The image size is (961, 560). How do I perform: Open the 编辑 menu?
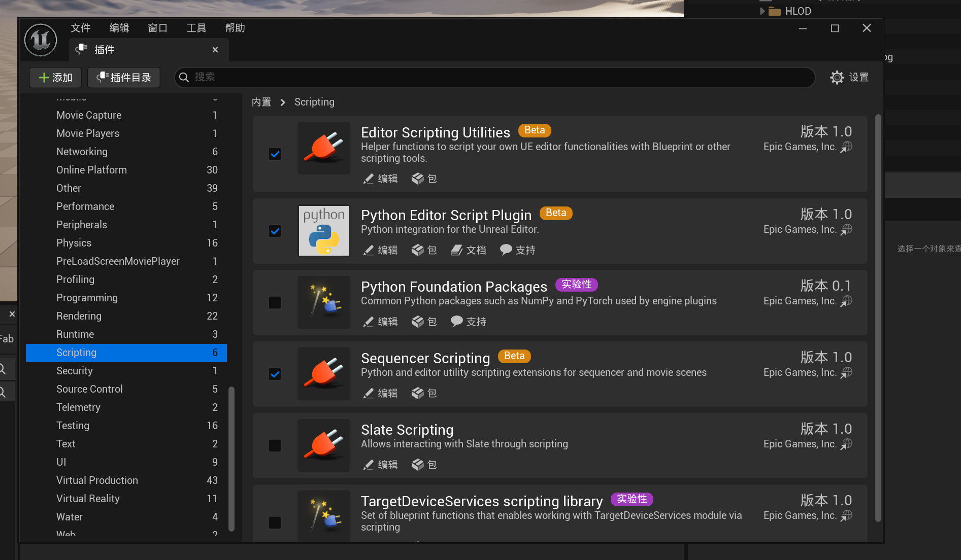click(x=119, y=28)
